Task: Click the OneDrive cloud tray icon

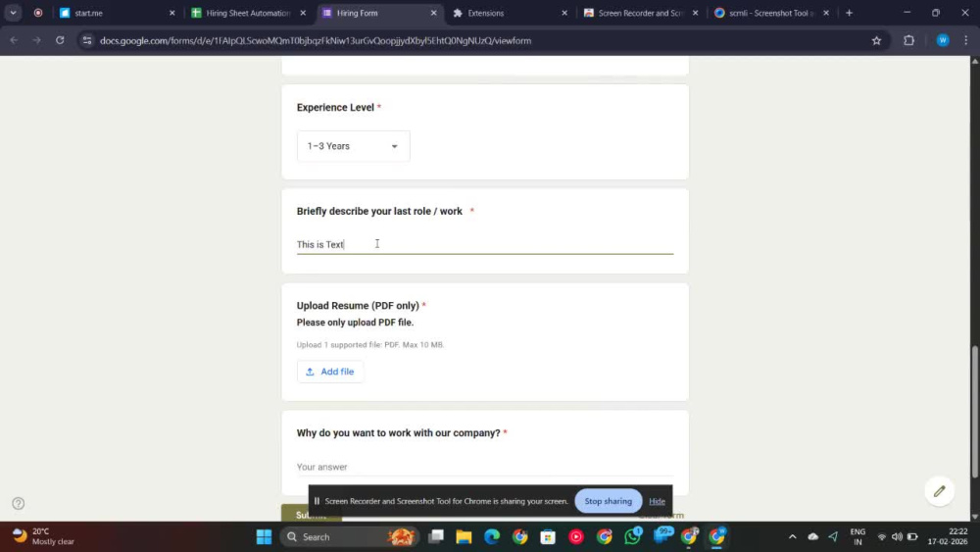Action: pyautogui.click(x=812, y=536)
